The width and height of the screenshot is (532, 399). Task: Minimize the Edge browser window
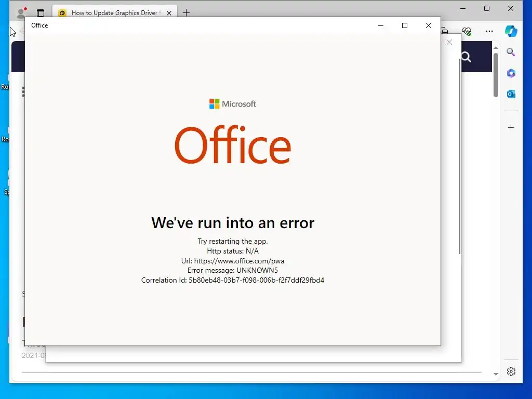coord(463,8)
